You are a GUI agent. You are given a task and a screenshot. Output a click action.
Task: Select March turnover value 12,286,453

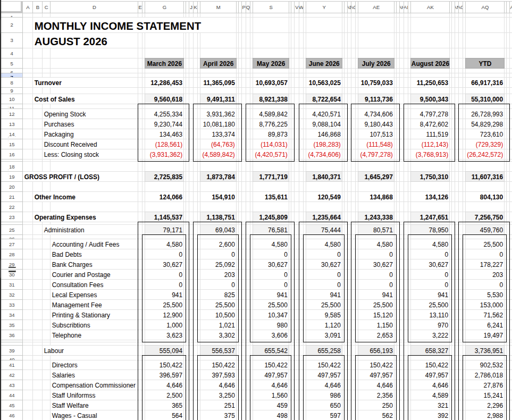click(x=166, y=83)
